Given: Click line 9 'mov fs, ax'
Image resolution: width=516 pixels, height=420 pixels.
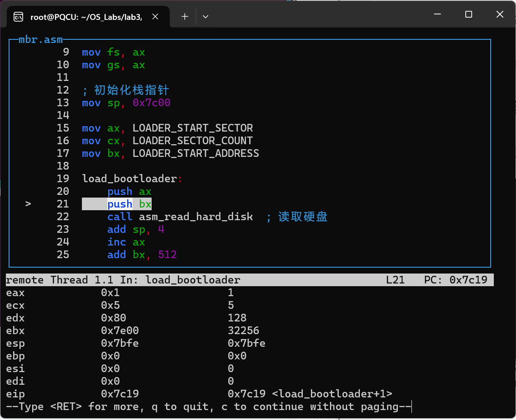Looking at the screenshot, I should [x=114, y=52].
